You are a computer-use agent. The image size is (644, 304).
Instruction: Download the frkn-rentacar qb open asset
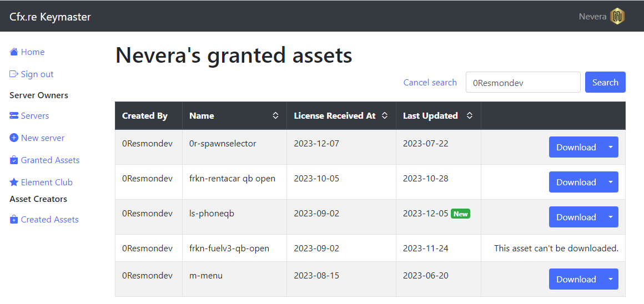[576, 182]
